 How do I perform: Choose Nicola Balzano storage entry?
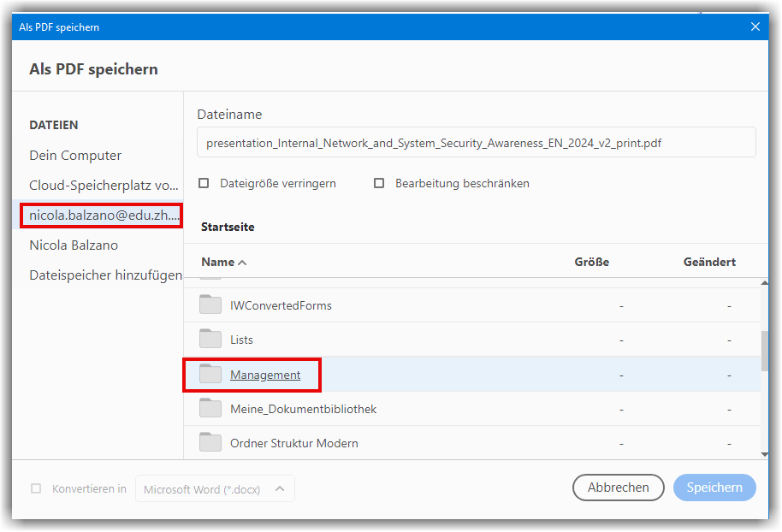click(74, 245)
